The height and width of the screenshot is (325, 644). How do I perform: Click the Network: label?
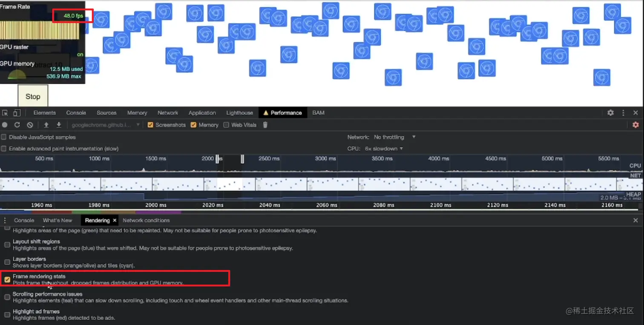point(359,137)
